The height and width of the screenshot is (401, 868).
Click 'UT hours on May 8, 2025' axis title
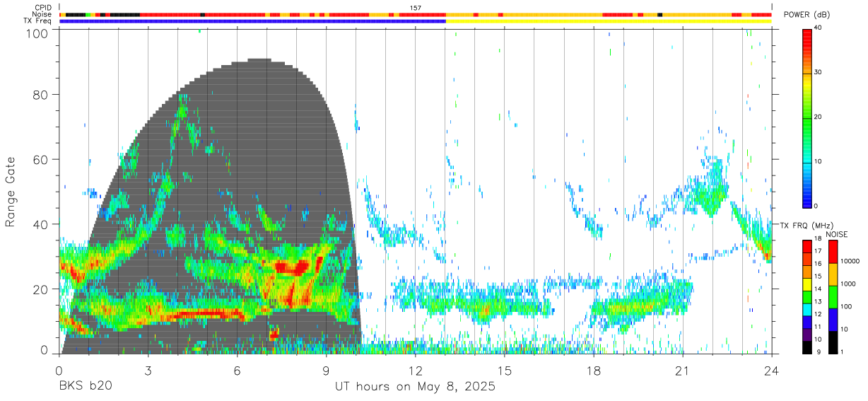[415, 387]
